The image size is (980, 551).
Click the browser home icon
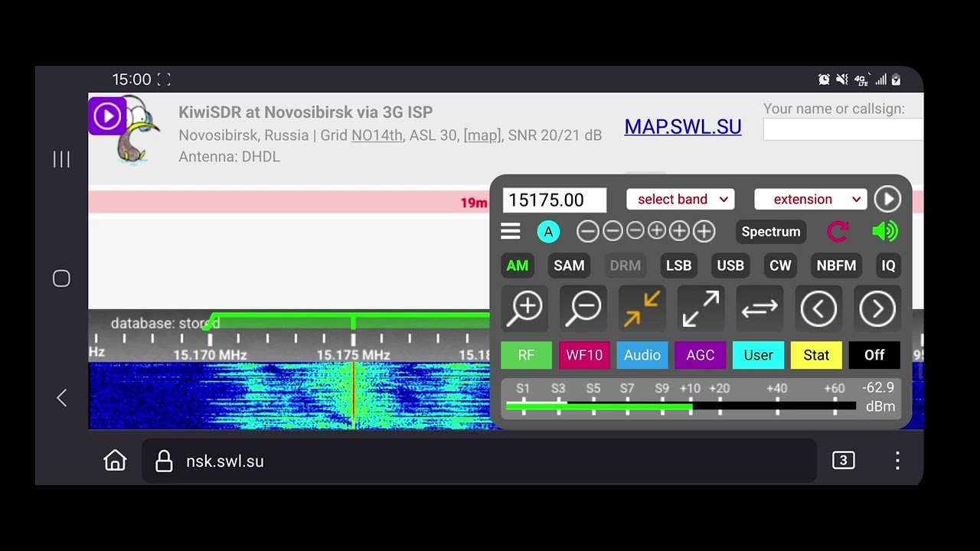(x=115, y=461)
